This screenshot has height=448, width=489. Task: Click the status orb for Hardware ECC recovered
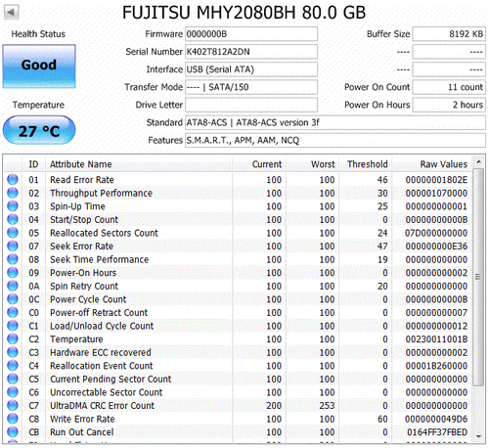[13, 352]
